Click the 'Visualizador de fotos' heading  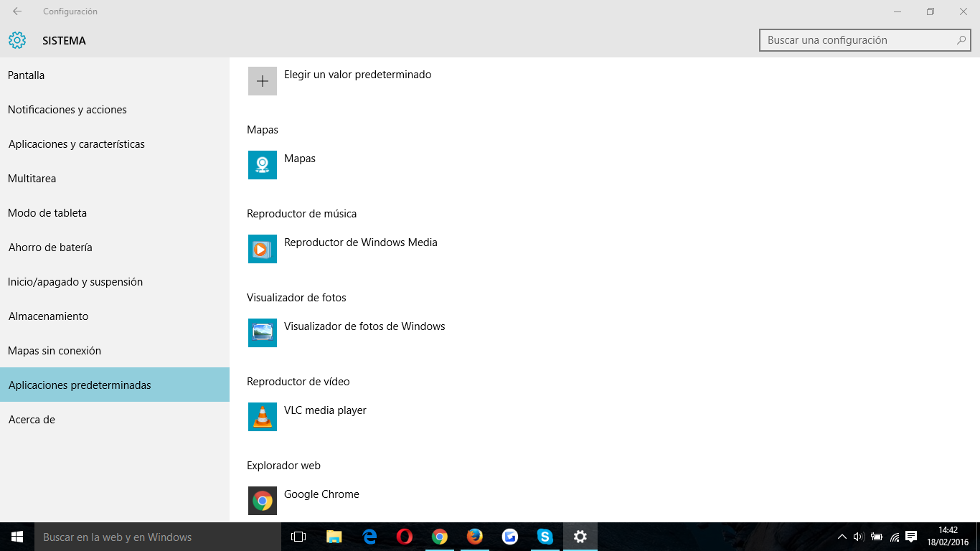point(296,298)
